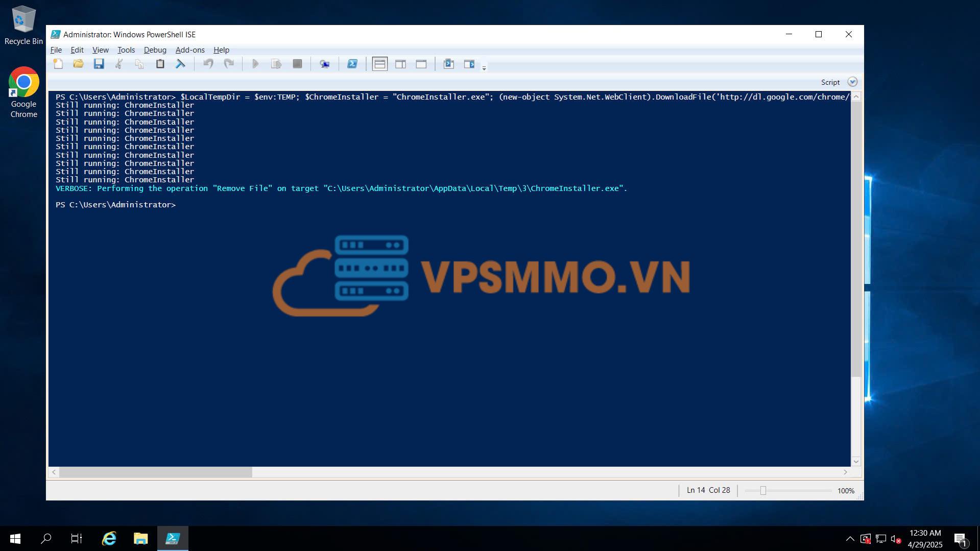Open the toolbar overflow options arrow
The image size is (980, 551).
[x=484, y=68]
